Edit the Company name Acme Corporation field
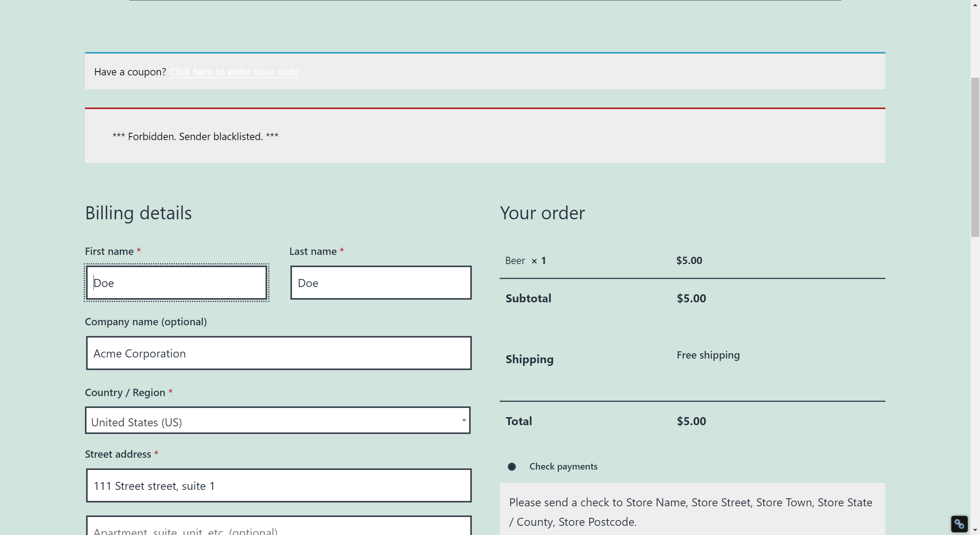The height and width of the screenshot is (535, 980). [278, 353]
